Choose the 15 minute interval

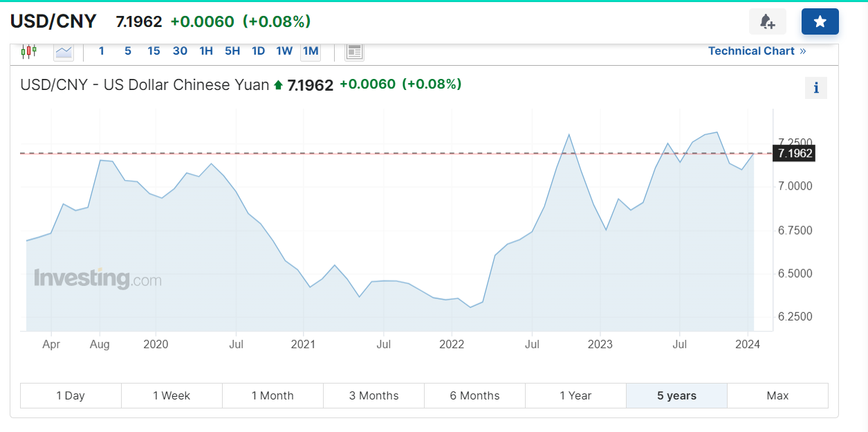(x=154, y=51)
